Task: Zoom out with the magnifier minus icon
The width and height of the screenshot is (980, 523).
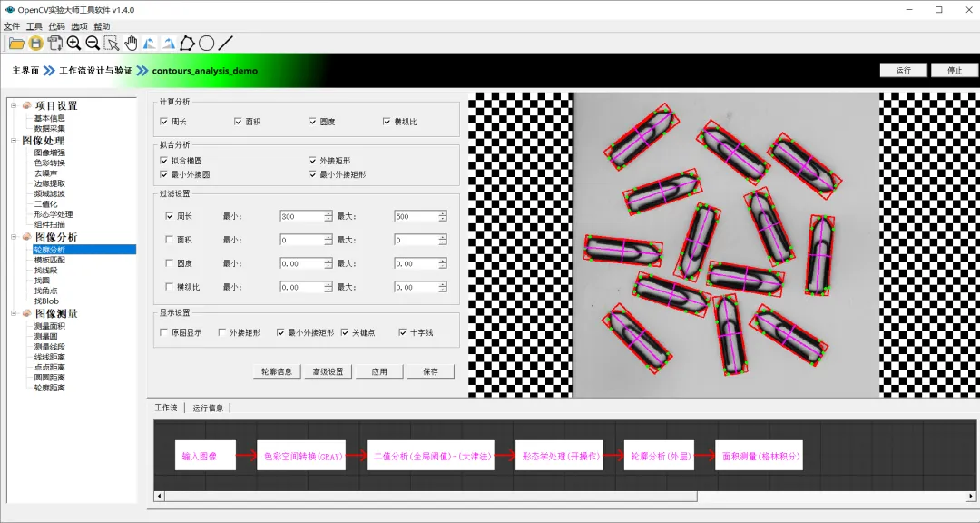Action: (93, 44)
